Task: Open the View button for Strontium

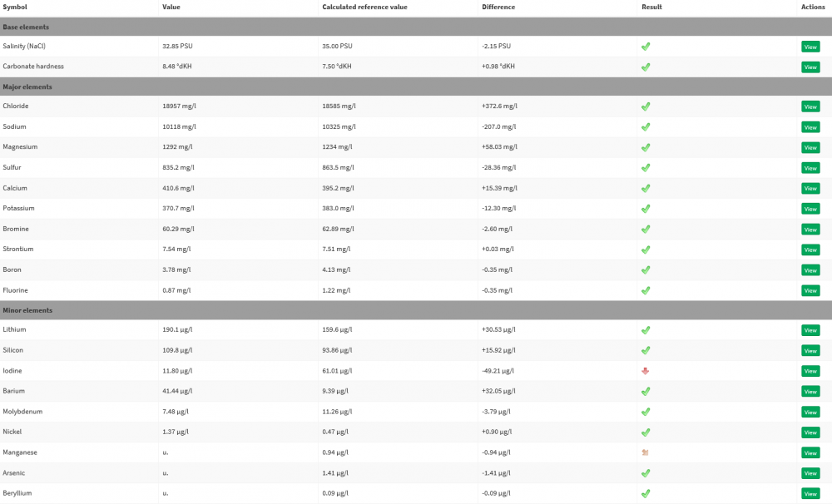Action: pos(810,250)
